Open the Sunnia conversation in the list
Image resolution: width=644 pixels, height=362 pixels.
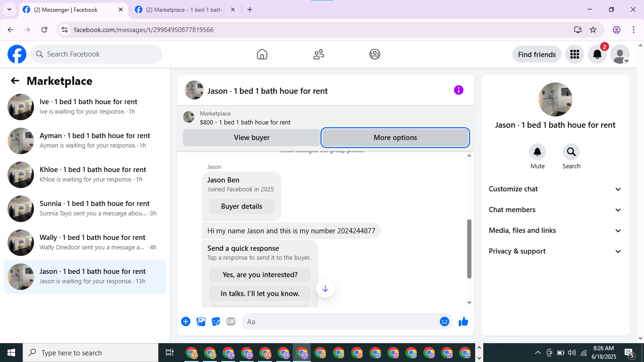click(x=85, y=208)
